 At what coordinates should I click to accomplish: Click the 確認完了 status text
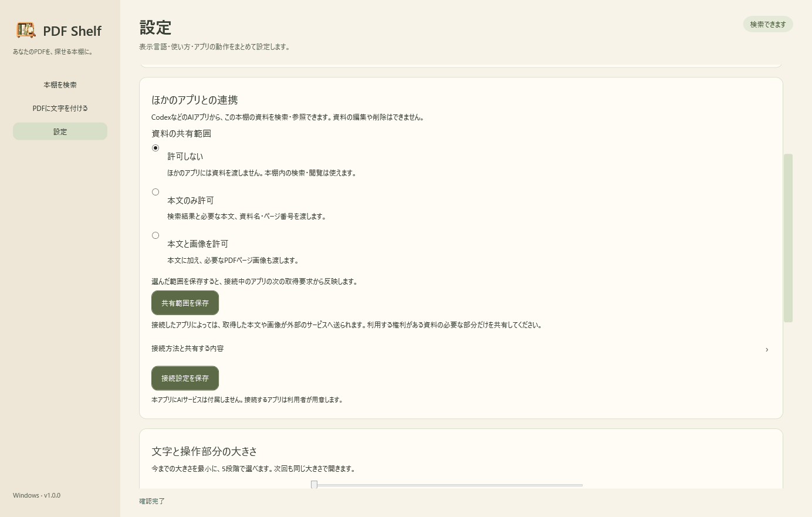point(152,501)
